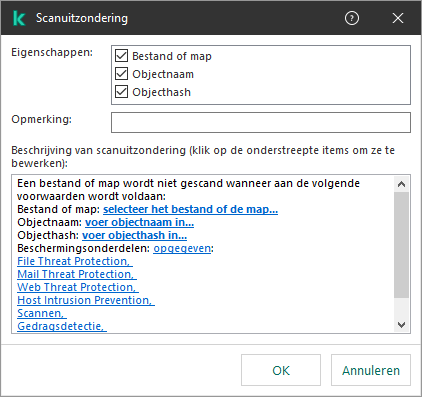Open help via the question mark icon
The image size is (422, 397).
352,18
